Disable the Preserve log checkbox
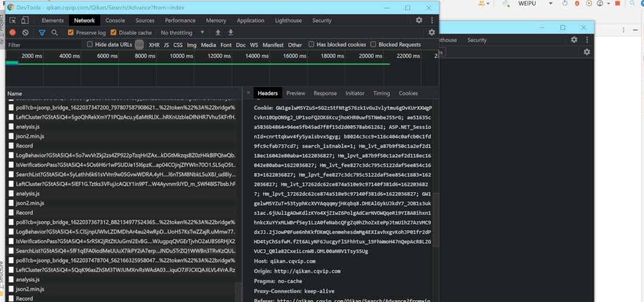The image size is (644, 302). (x=71, y=33)
